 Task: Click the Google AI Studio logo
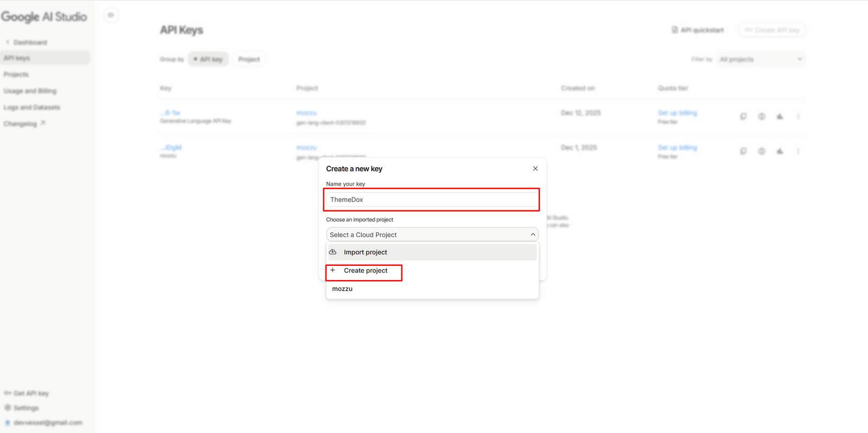(x=44, y=17)
